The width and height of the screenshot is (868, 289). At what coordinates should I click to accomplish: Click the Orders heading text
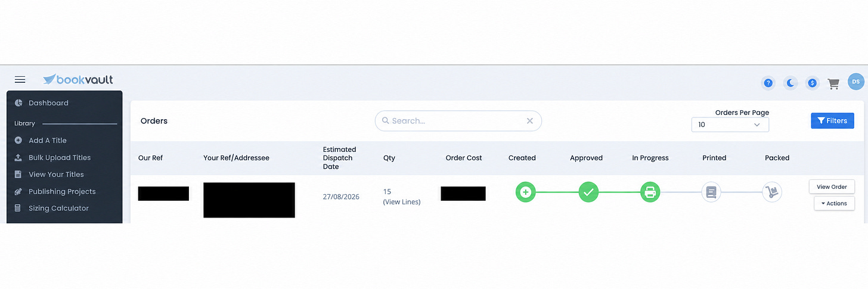[154, 121]
